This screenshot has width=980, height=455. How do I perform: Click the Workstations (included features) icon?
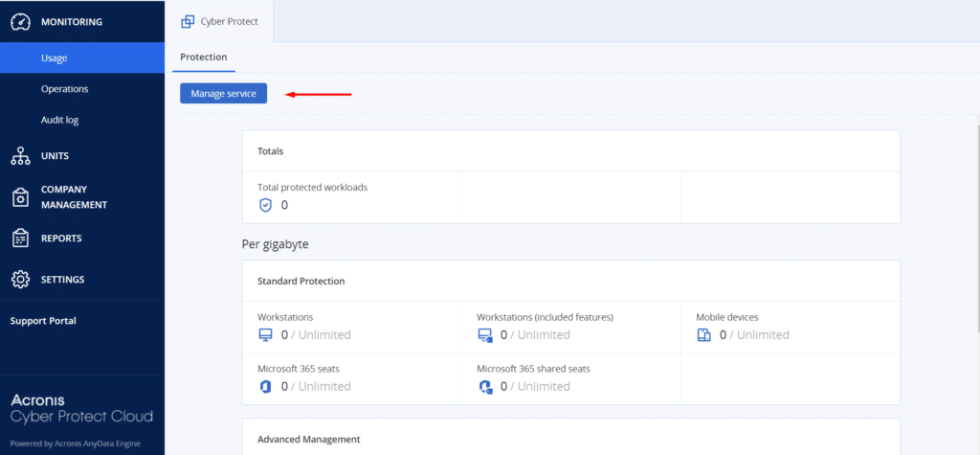[485, 335]
